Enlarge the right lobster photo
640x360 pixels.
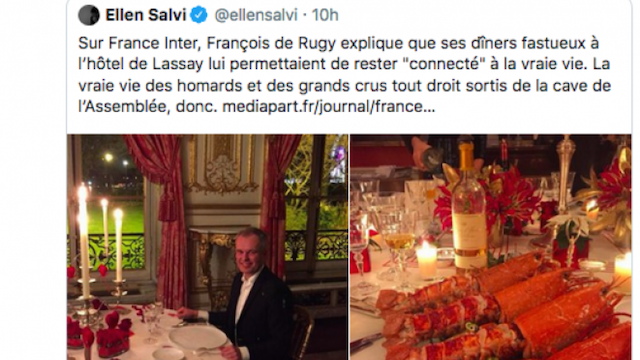pyautogui.click(x=491, y=247)
